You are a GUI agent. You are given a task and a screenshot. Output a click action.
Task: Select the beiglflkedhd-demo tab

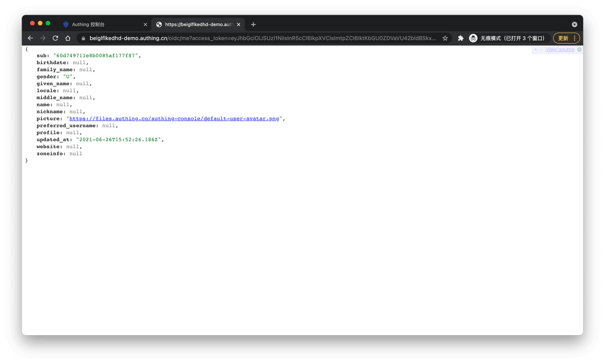[196, 25]
